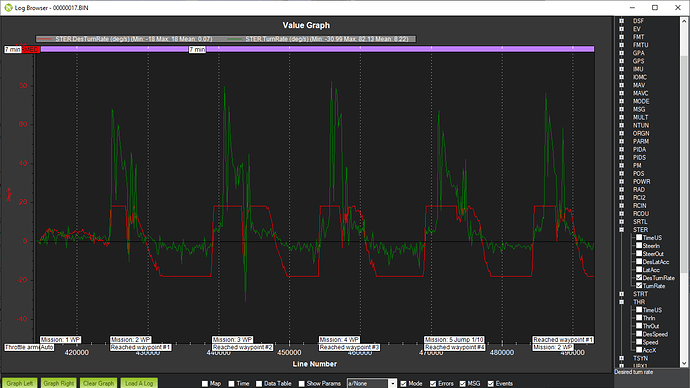This screenshot has width=690, height=388.
Task: Select the GPA tree item
Action: [x=638, y=53]
